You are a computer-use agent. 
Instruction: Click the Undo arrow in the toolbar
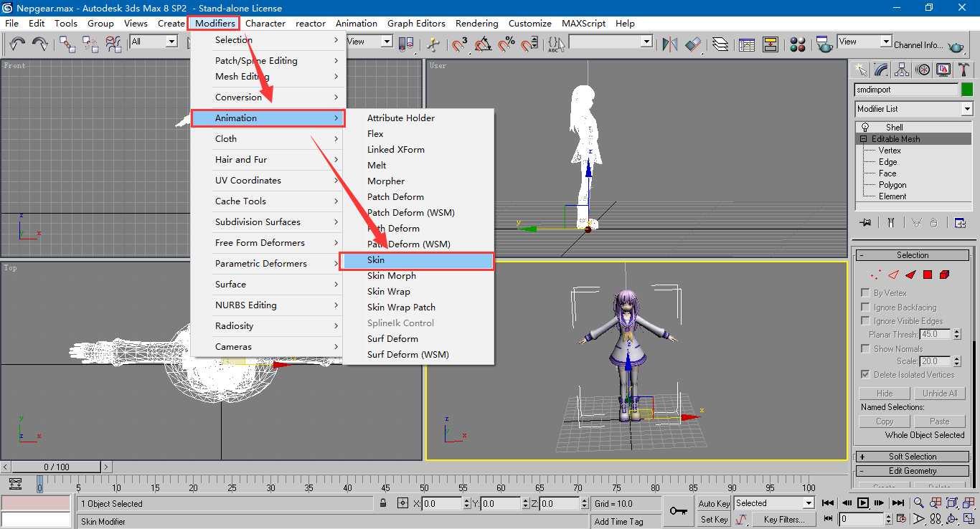pyautogui.click(x=18, y=44)
